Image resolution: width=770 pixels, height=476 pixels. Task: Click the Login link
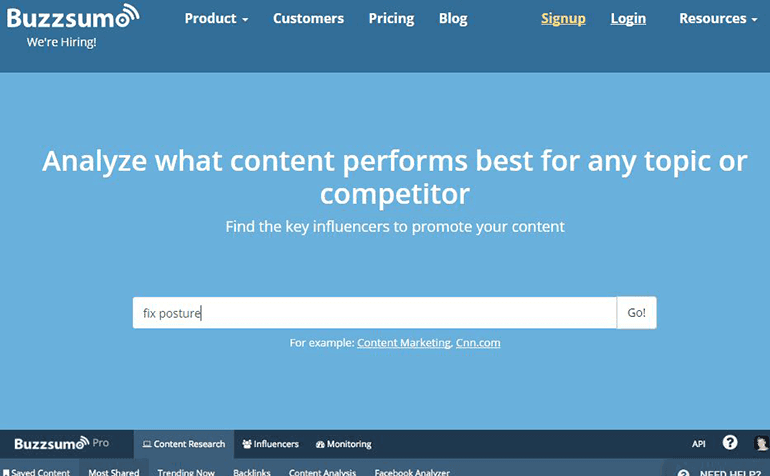(x=628, y=18)
